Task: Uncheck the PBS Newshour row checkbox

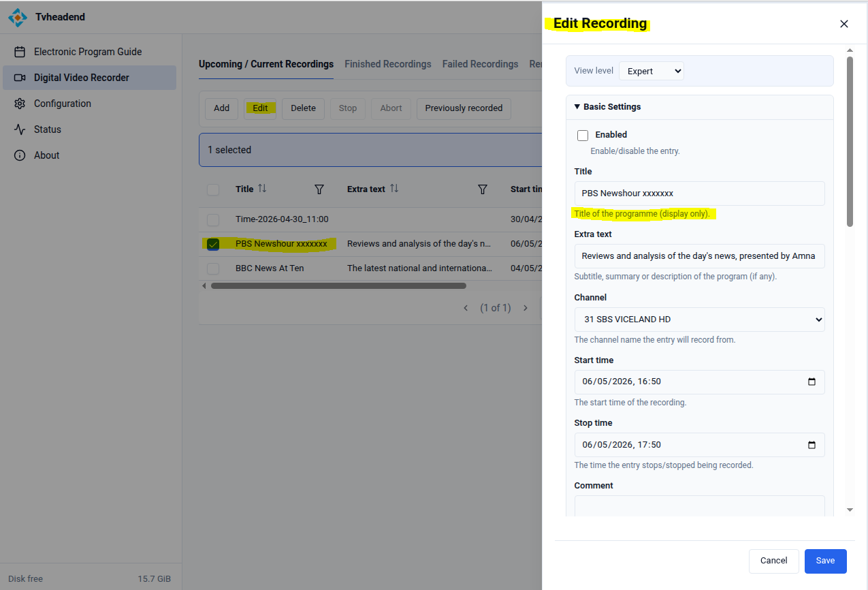Action: tap(213, 244)
